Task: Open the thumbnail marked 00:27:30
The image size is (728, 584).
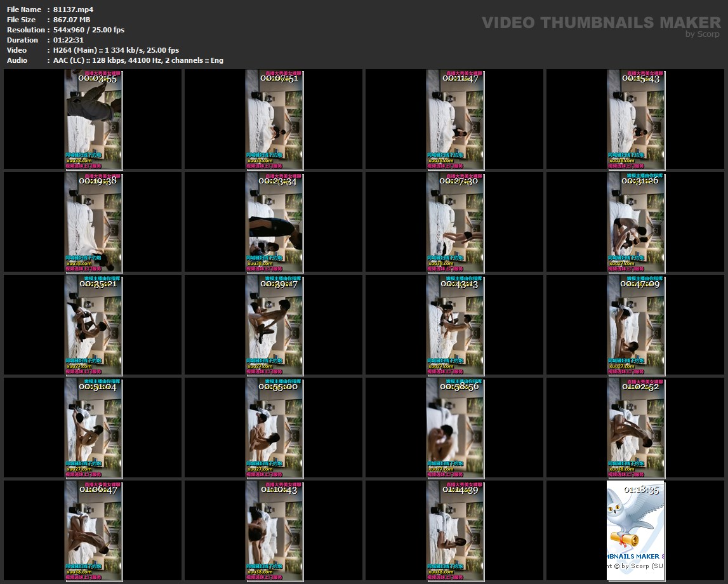Action: point(455,222)
